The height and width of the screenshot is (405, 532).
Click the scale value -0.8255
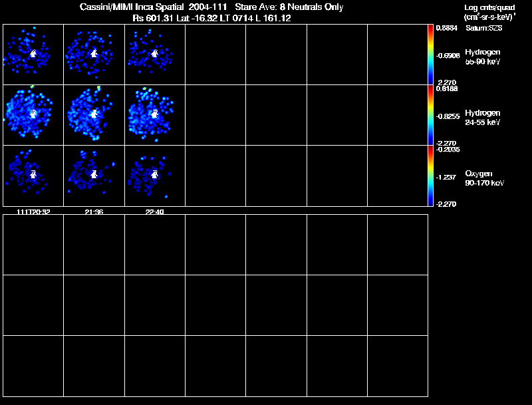tap(448, 116)
